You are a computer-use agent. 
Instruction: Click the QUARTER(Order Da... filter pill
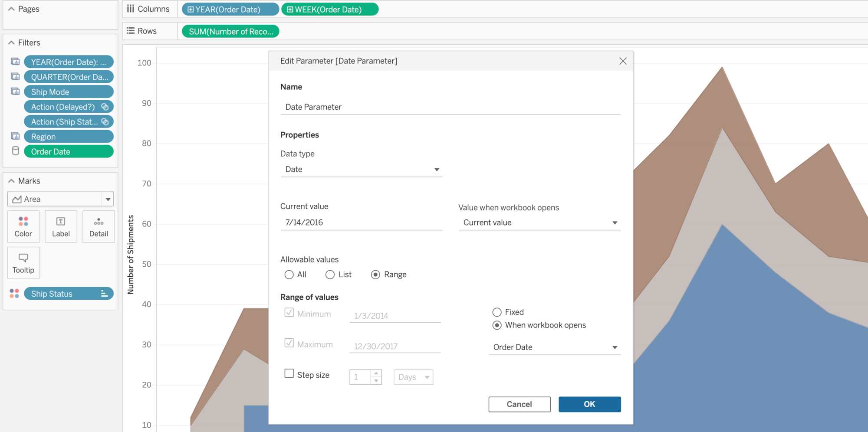[x=69, y=77]
